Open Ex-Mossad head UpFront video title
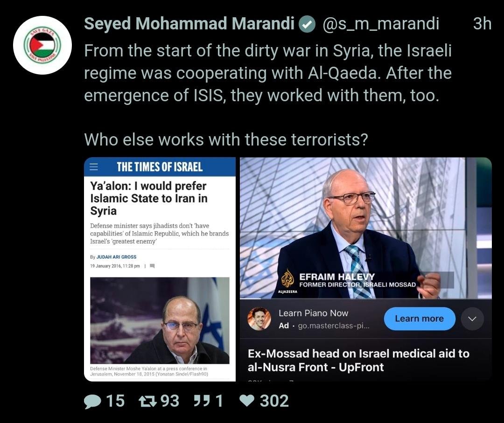Screen dimensions: 504x423 tap(358, 360)
